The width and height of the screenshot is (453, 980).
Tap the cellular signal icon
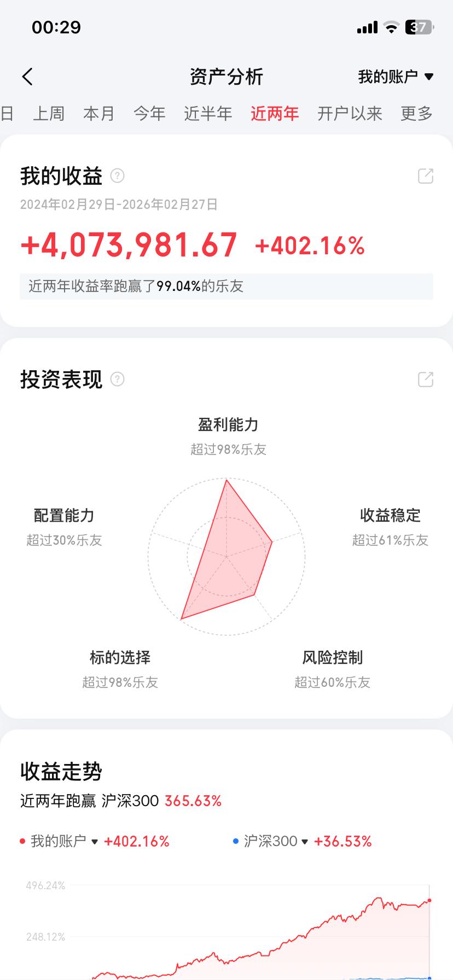pyautogui.click(x=367, y=27)
